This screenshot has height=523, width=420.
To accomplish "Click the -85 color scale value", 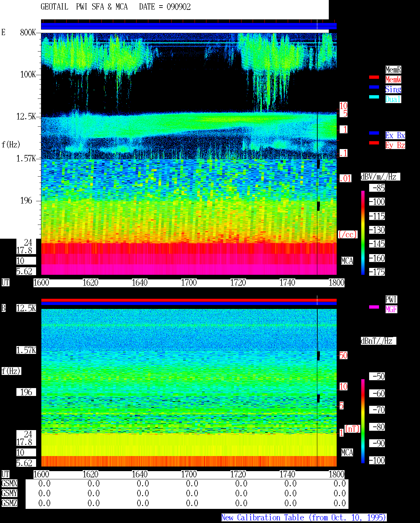I will coord(377,188).
